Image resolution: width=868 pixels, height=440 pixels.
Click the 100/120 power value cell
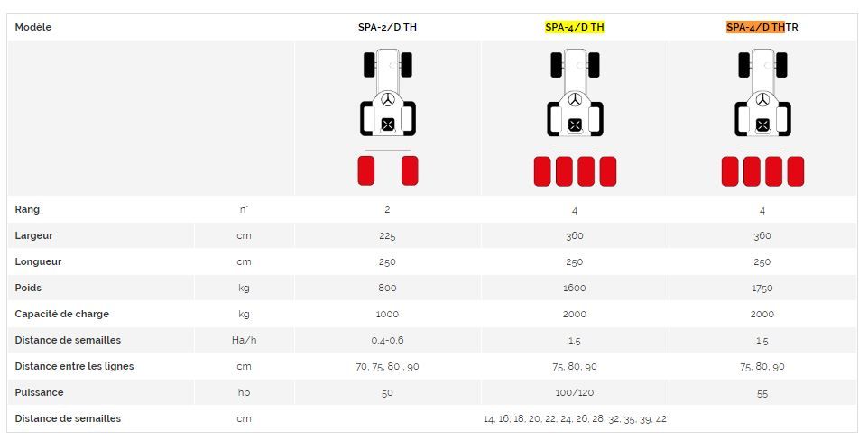tap(575, 392)
